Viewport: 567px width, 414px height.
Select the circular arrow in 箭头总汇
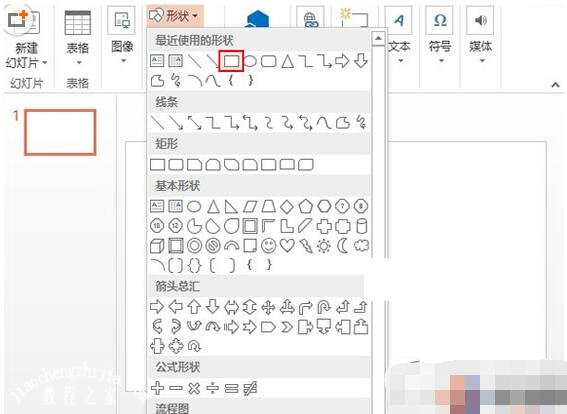(x=195, y=346)
